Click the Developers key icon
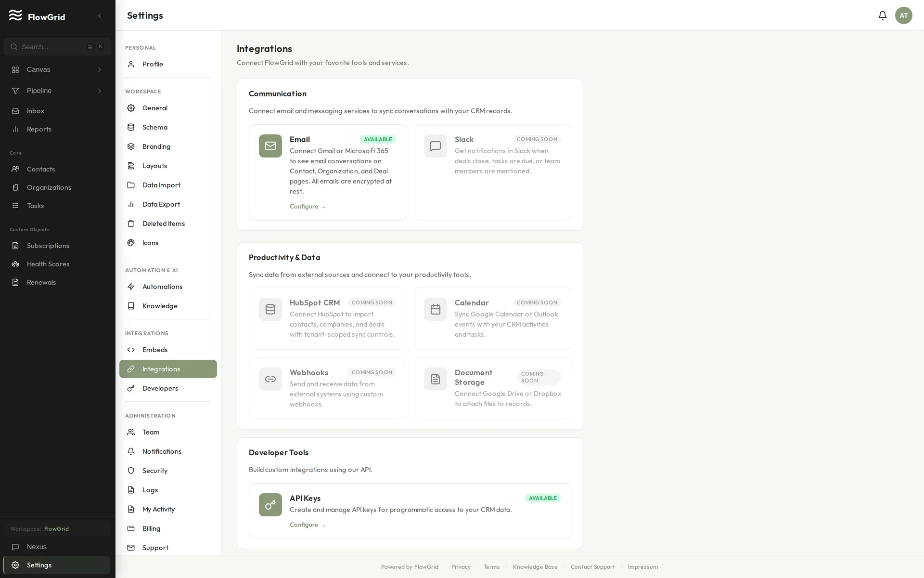 [x=131, y=388]
